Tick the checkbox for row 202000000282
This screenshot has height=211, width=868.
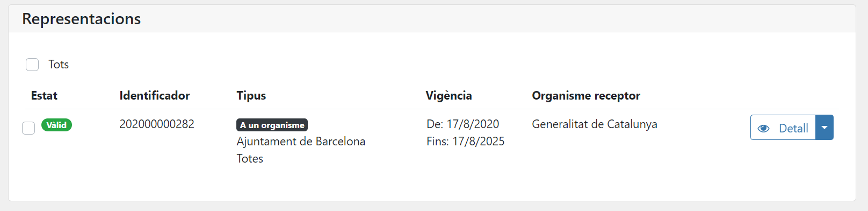click(x=28, y=128)
